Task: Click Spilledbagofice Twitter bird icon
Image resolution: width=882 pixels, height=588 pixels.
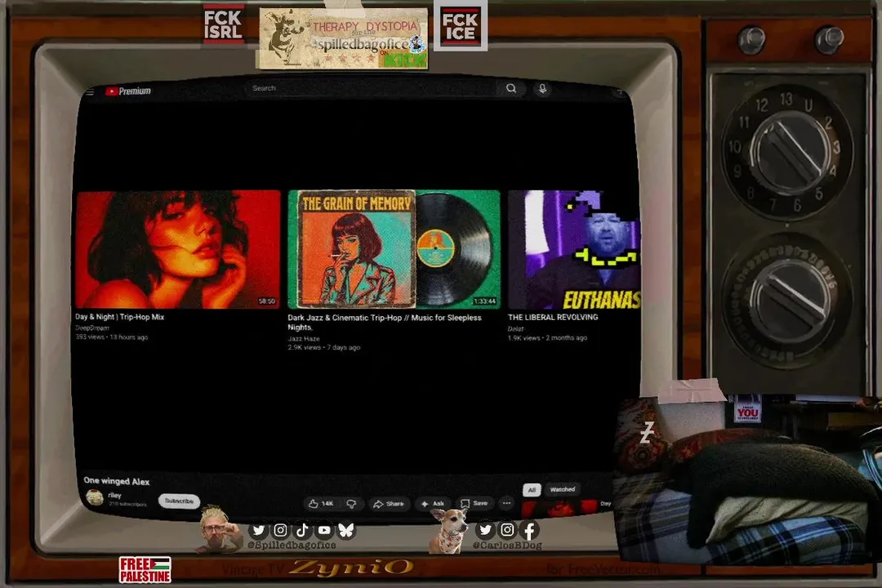Action: click(x=259, y=531)
